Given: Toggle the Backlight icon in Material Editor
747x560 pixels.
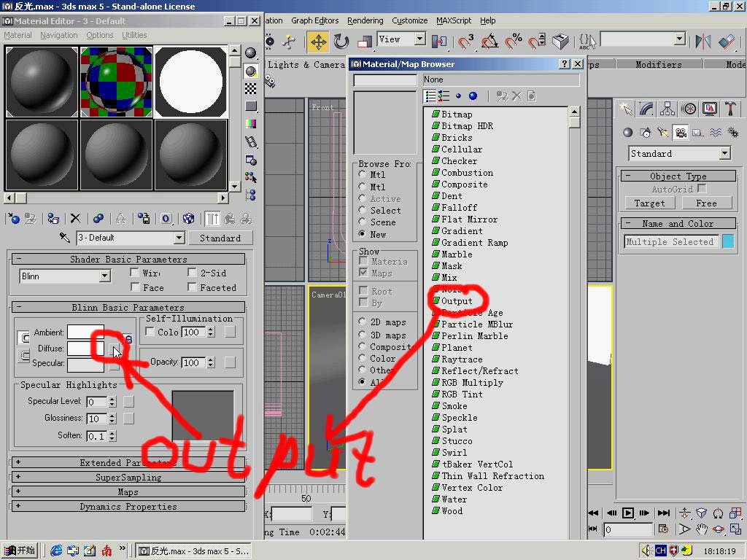Looking at the screenshot, I should pyautogui.click(x=250, y=71).
